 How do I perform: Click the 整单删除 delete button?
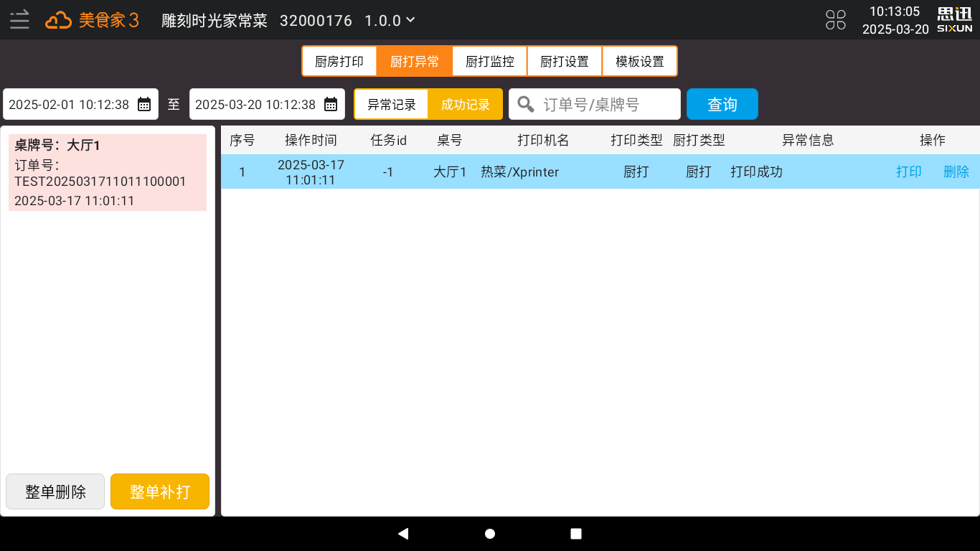[x=55, y=491]
